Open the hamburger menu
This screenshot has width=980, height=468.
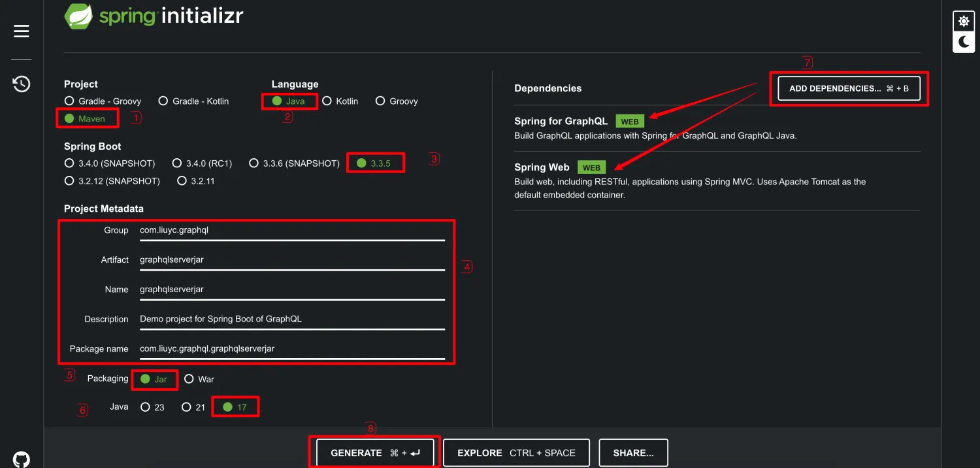click(22, 31)
